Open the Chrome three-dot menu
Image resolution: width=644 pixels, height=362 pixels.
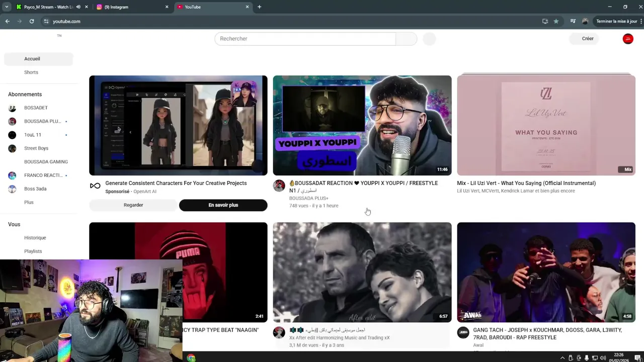pos(640,21)
